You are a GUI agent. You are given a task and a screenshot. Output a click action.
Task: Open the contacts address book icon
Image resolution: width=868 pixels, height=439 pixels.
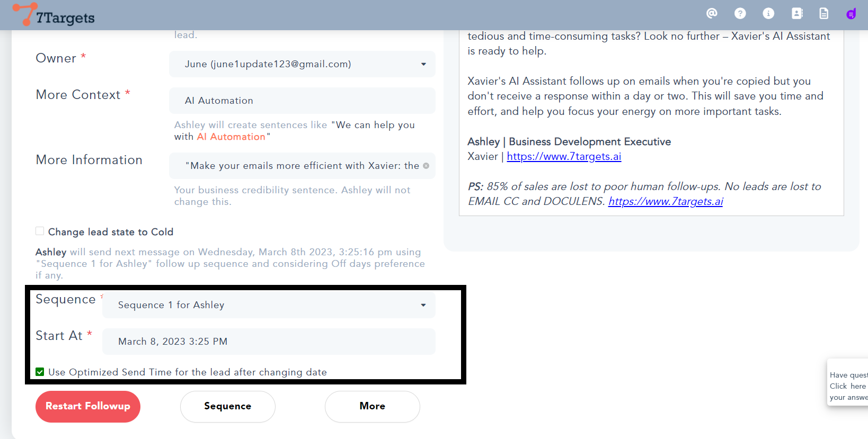coord(796,13)
